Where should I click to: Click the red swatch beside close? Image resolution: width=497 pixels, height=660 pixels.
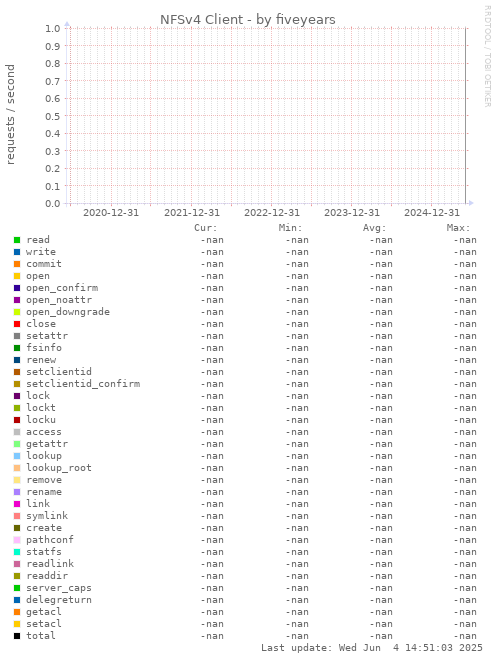coord(17,324)
